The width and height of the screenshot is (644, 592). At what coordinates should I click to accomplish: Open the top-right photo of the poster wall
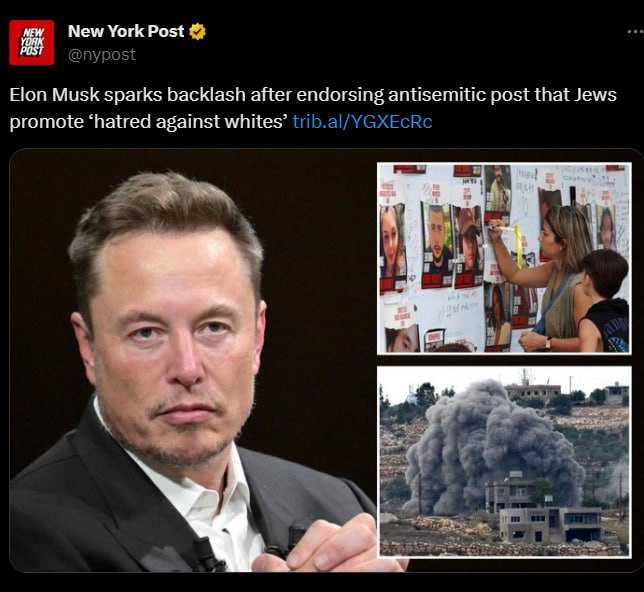504,258
